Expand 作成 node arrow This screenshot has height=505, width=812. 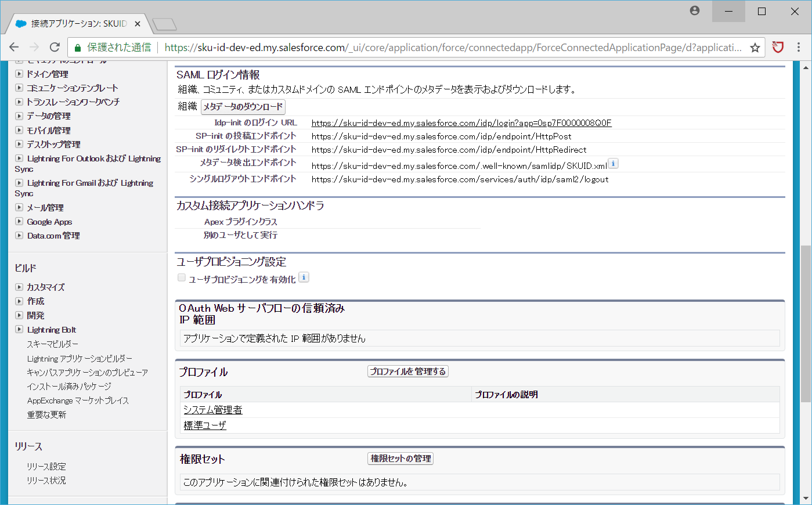19,301
